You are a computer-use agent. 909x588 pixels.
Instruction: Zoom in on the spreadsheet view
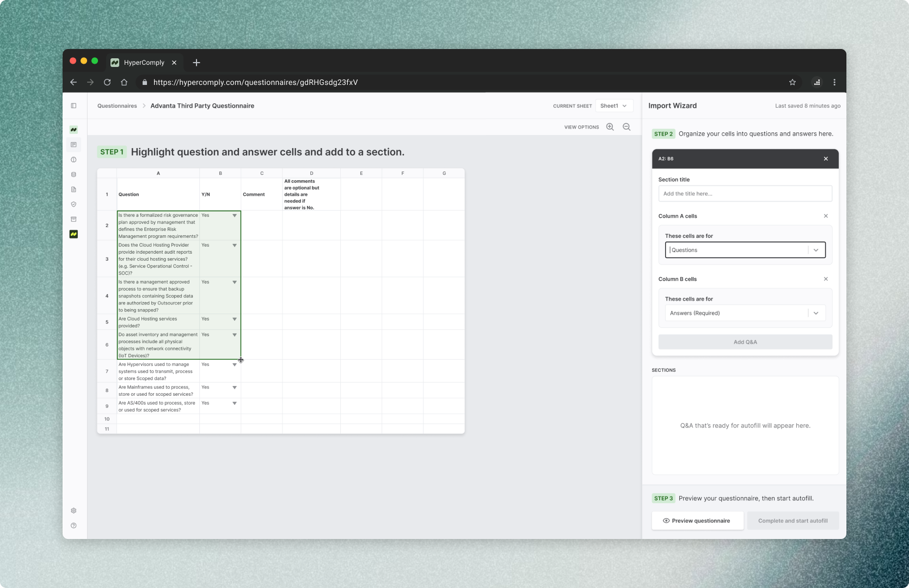tap(610, 127)
